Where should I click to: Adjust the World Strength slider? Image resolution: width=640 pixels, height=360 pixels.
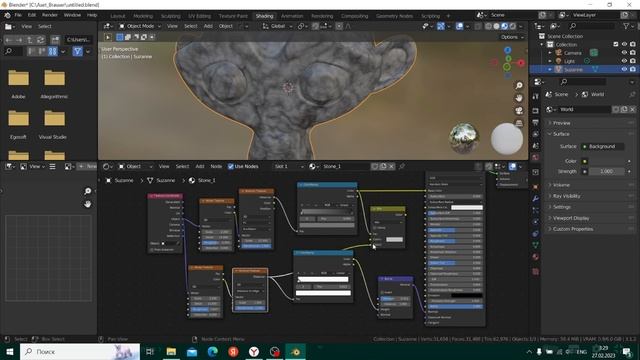(x=606, y=171)
